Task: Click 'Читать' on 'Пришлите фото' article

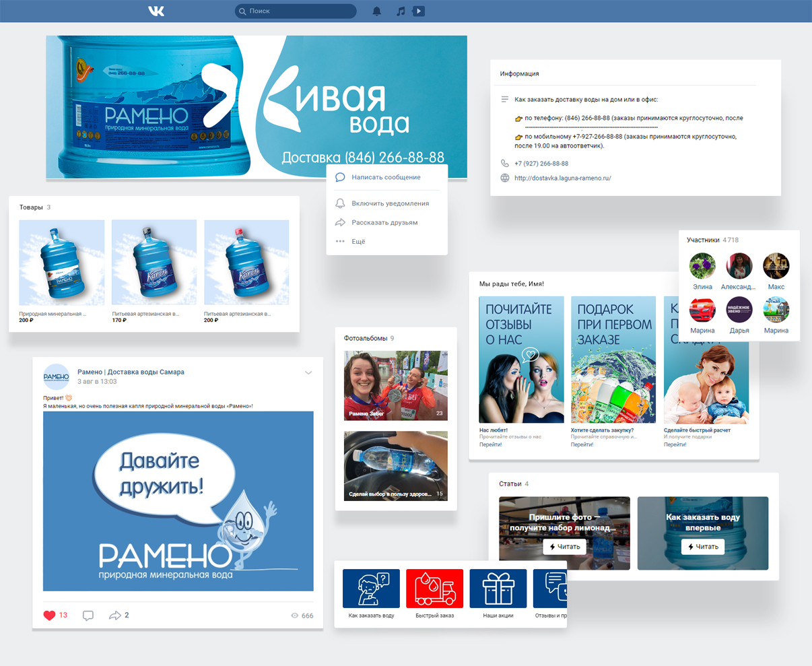Action: pyautogui.click(x=564, y=547)
